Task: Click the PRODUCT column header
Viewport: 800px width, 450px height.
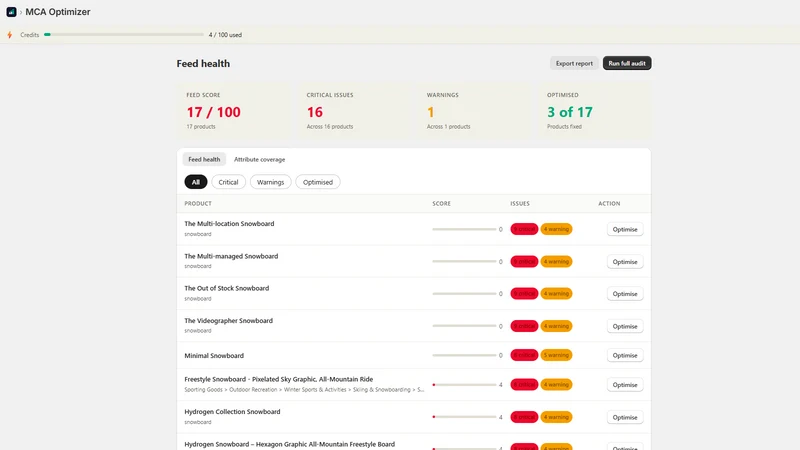Action: pyautogui.click(x=198, y=204)
